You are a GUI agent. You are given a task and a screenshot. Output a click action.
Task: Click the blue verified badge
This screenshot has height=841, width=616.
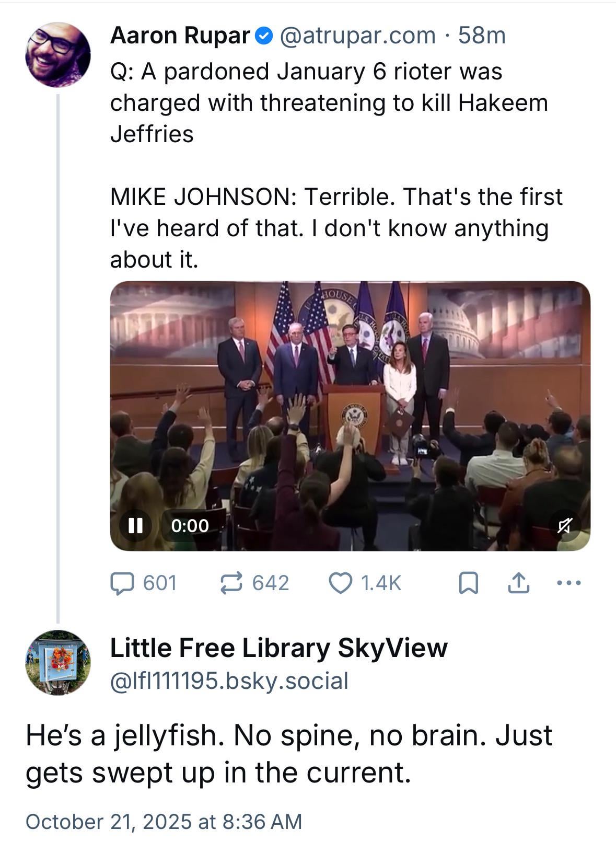(x=265, y=36)
